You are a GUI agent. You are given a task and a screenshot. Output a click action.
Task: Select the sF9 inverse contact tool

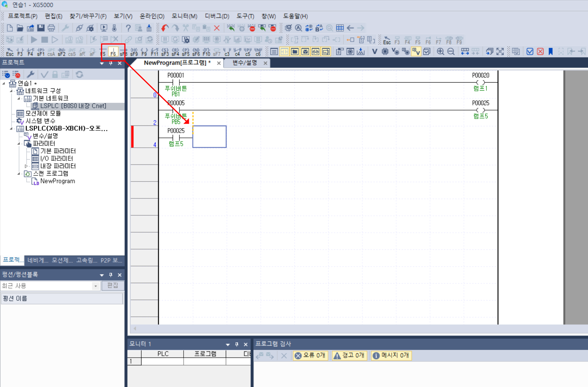134,52
